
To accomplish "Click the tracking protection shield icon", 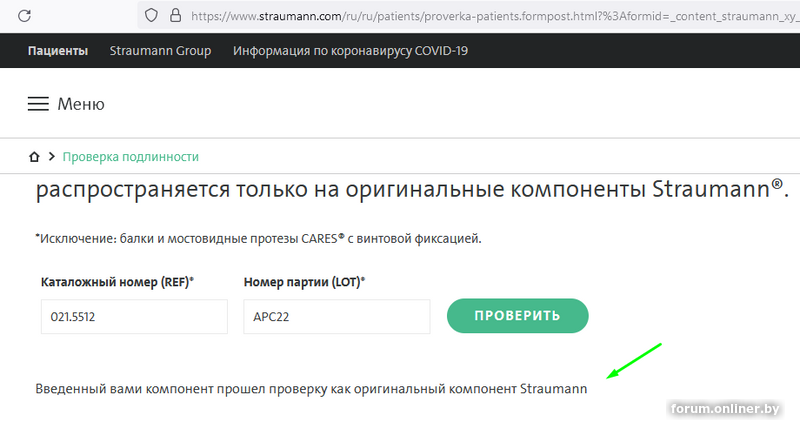I will (152, 15).
